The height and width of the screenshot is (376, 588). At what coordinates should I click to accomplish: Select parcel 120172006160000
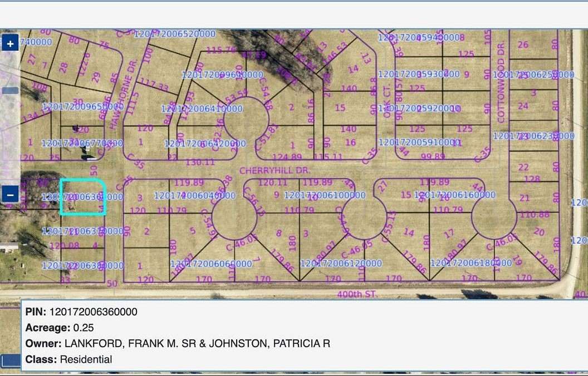coord(455,195)
